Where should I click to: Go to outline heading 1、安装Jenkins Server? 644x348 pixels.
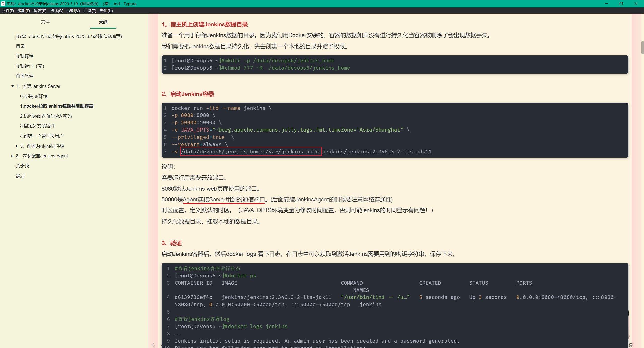[38, 86]
